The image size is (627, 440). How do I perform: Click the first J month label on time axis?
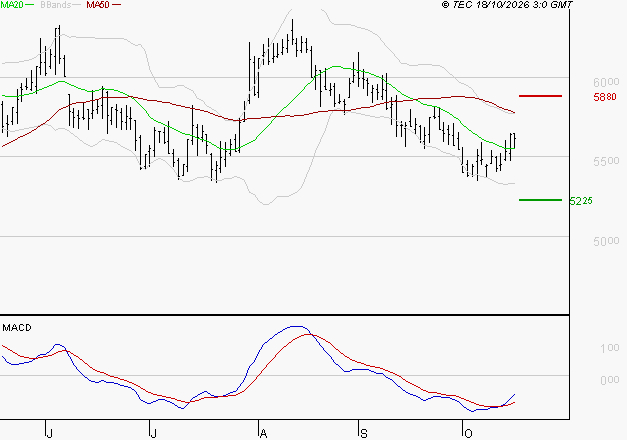coord(49,434)
